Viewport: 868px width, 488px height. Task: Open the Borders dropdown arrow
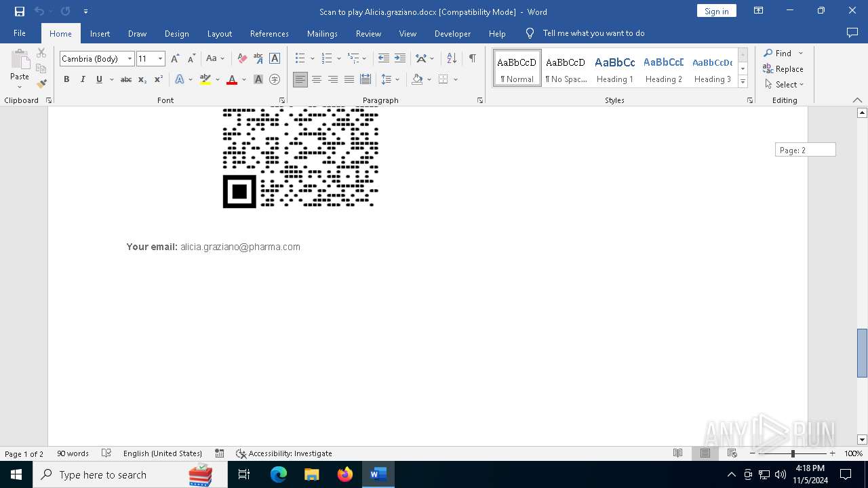click(x=456, y=79)
